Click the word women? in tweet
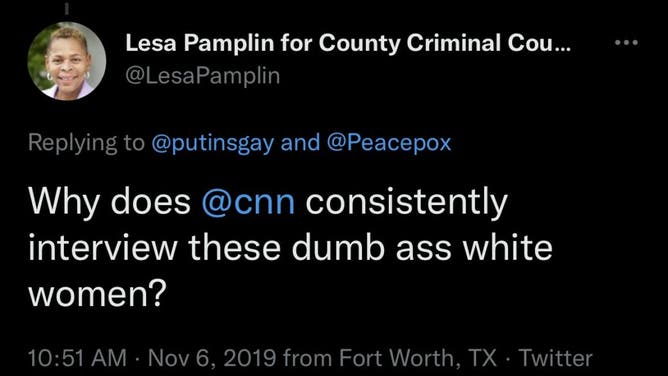 (x=97, y=295)
